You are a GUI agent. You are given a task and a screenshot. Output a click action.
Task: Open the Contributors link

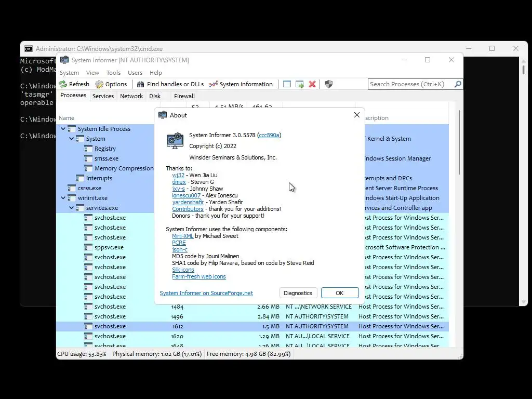tap(188, 209)
